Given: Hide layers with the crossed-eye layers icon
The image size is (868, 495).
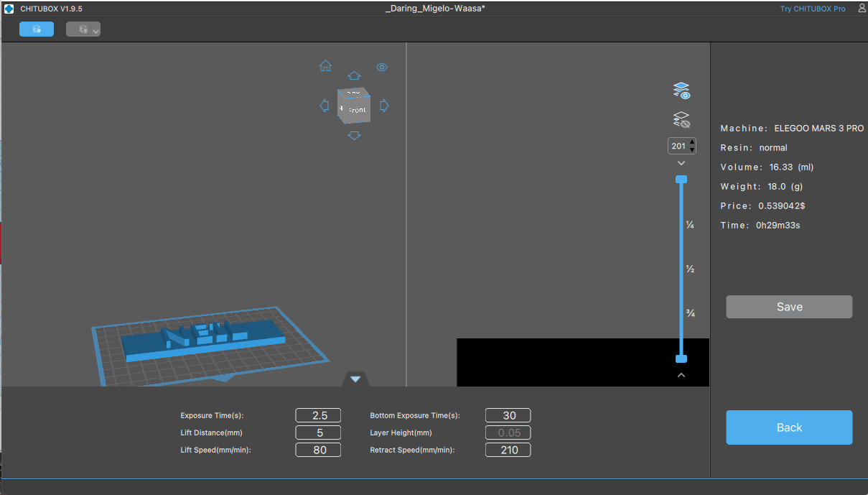Looking at the screenshot, I should point(681,120).
